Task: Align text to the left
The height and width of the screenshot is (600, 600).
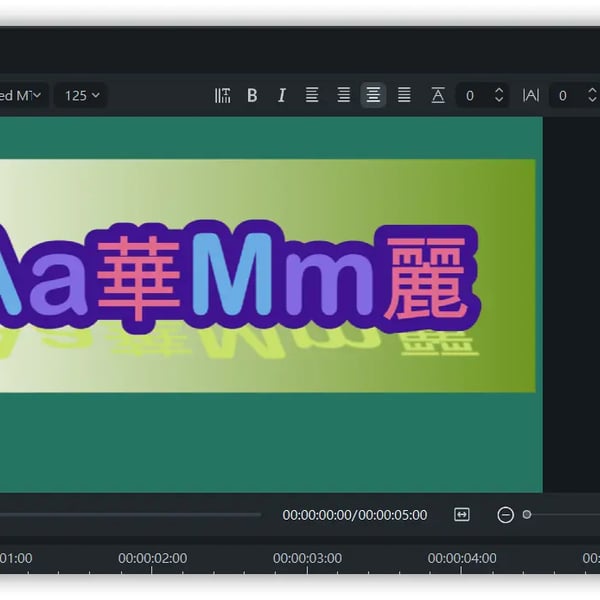Action: point(312,95)
